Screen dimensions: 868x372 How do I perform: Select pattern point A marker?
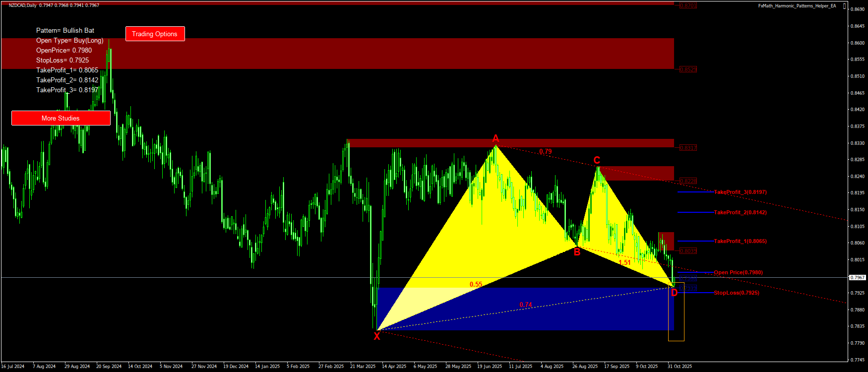pyautogui.click(x=496, y=138)
